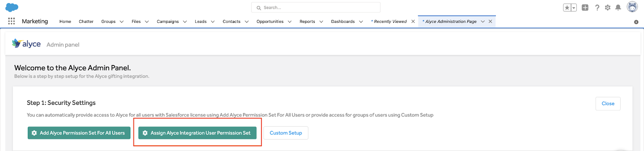Screen dimensions: 644x151
Task: Open the Contacts tab
Action: [x=231, y=22]
